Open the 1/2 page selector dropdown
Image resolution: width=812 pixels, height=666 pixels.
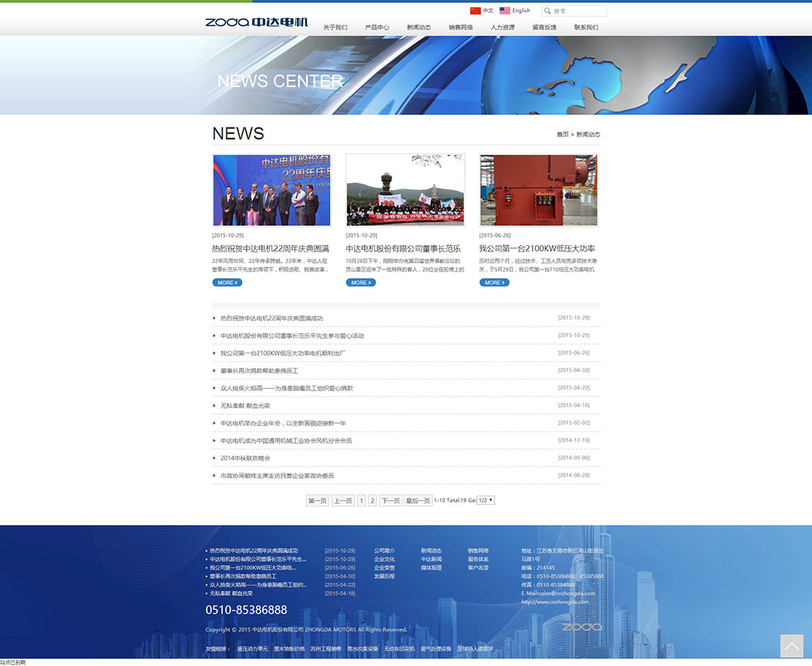click(x=486, y=500)
